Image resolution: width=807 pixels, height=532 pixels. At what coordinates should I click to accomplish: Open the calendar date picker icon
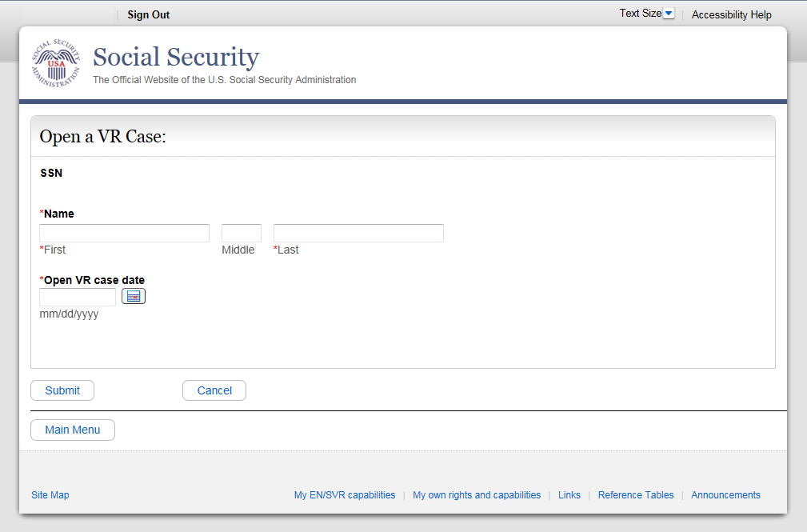tap(134, 297)
